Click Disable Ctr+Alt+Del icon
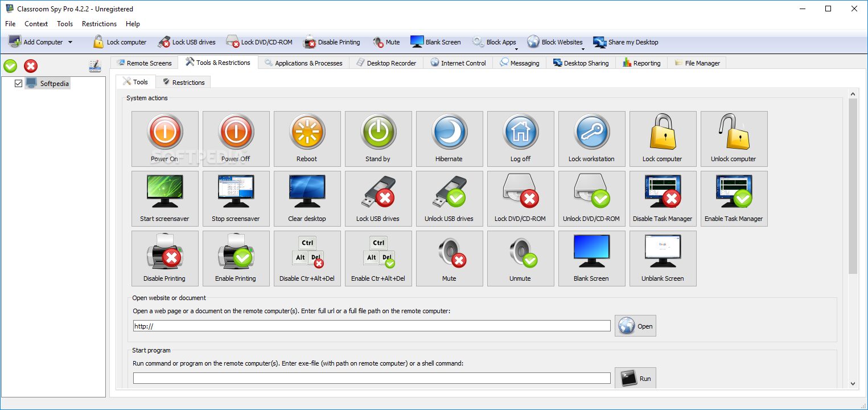This screenshot has width=868, height=410. pyautogui.click(x=307, y=258)
